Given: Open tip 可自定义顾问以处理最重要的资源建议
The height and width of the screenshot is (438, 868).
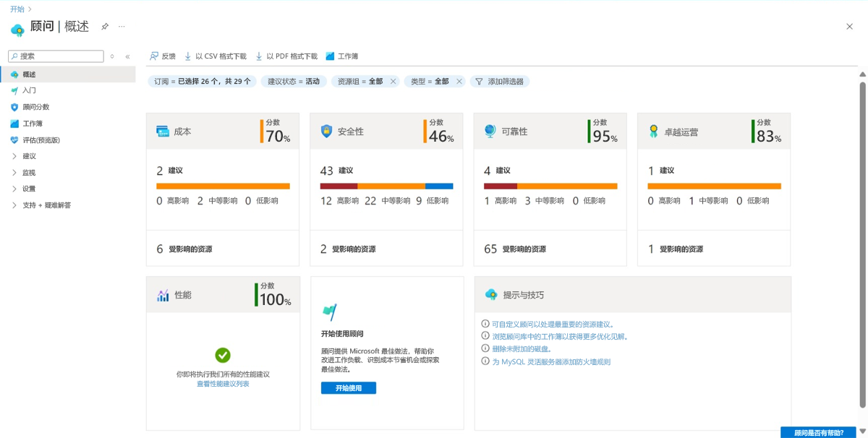Looking at the screenshot, I should click(x=553, y=325).
